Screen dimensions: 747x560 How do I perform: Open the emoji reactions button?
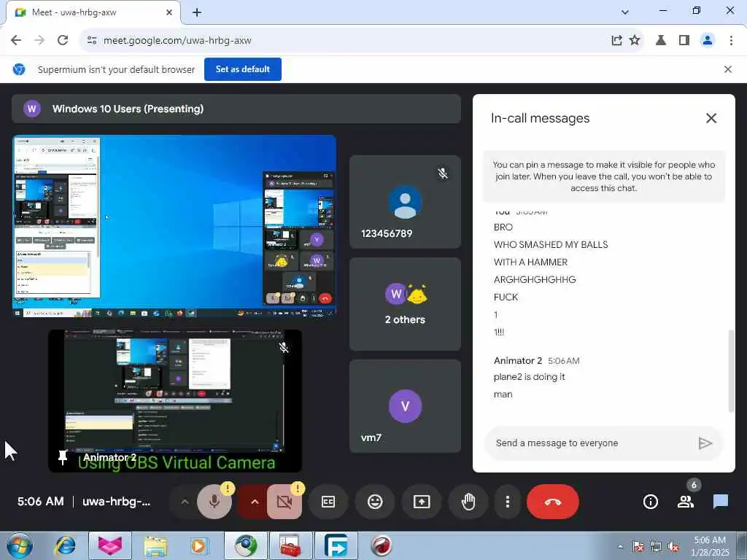pyautogui.click(x=375, y=502)
